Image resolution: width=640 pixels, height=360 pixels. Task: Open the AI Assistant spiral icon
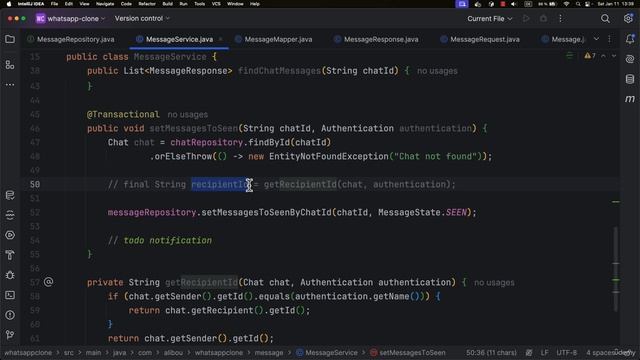(x=630, y=59)
